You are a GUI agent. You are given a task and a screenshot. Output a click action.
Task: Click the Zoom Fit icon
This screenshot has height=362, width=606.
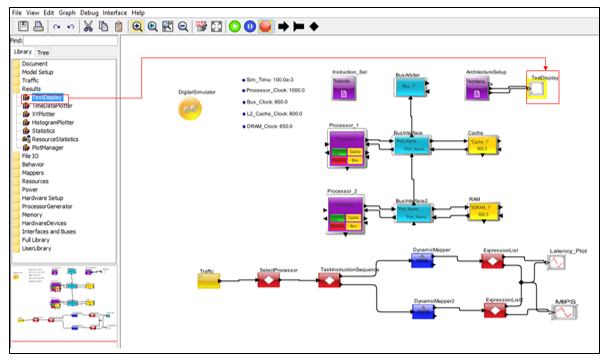point(168,26)
